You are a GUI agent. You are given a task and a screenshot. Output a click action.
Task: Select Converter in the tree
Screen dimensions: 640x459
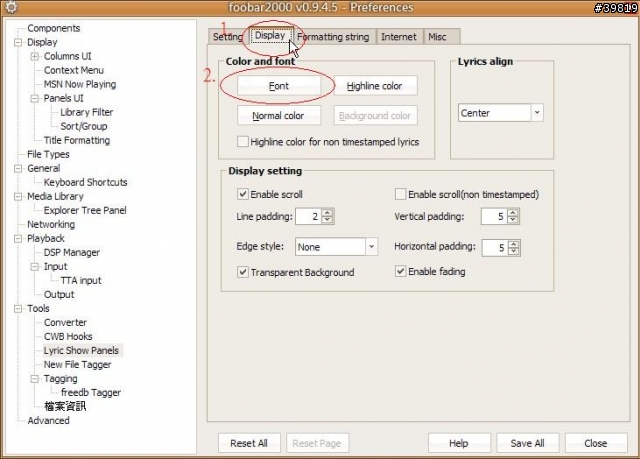65,322
